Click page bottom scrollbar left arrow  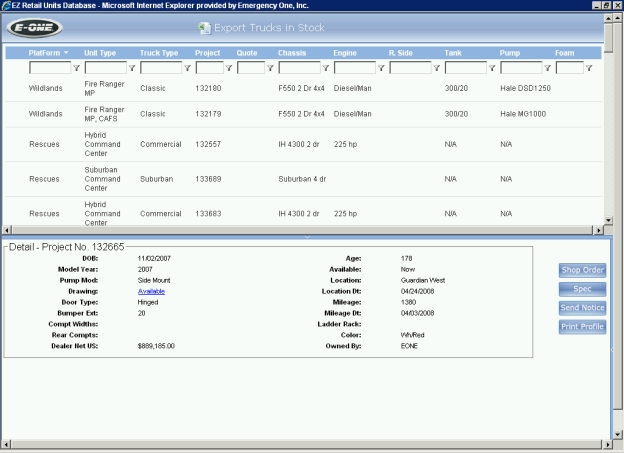click(6, 444)
